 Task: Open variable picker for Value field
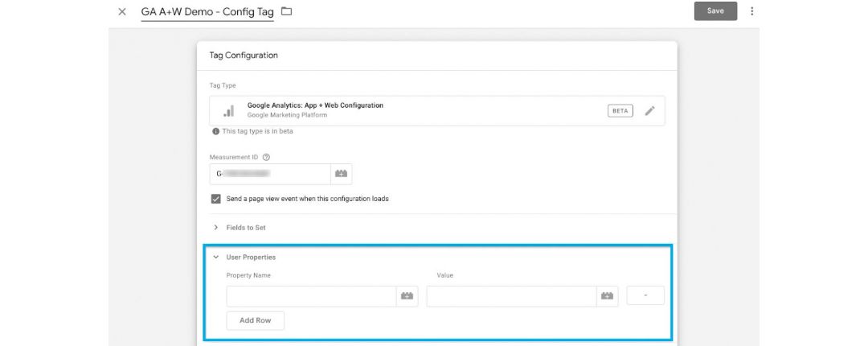click(x=608, y=296)
